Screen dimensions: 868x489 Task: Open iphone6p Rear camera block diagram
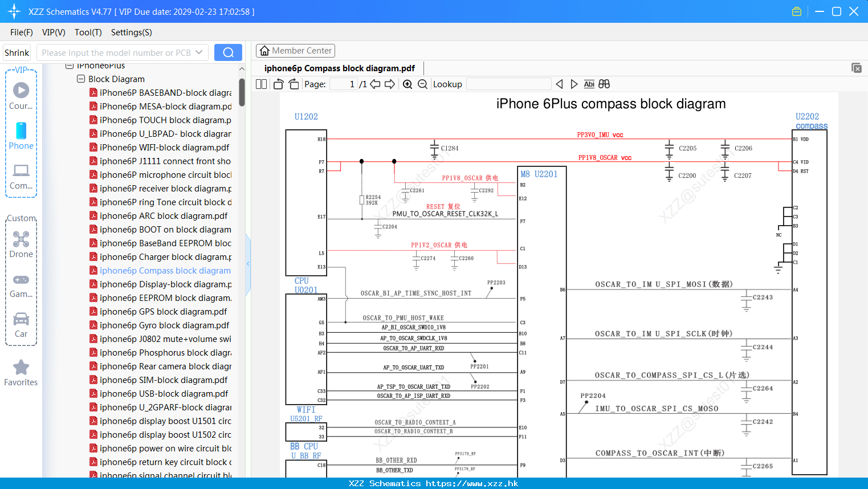[165, 366]
